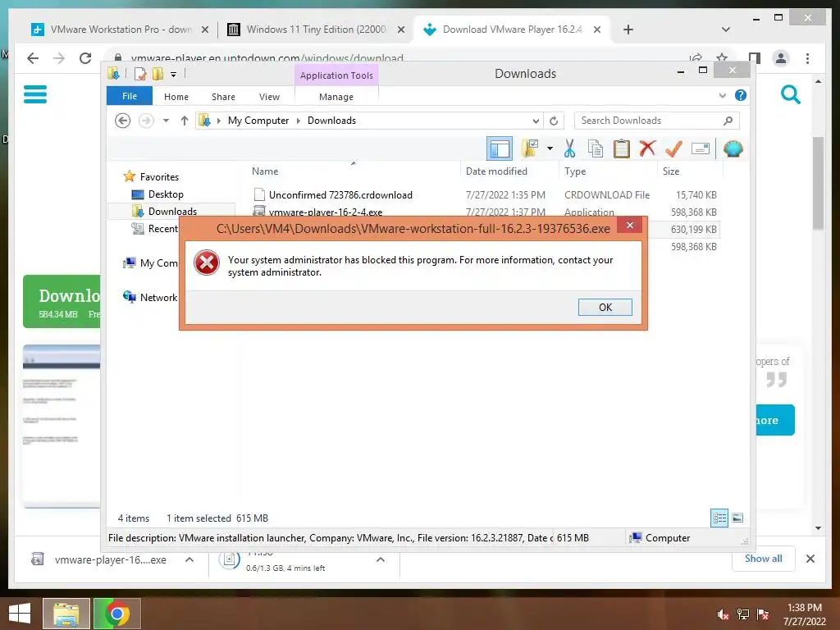The image size is (840, 630).
Task: Select Unconfirmed 723786.crdownload file
Action: point(485,195)
